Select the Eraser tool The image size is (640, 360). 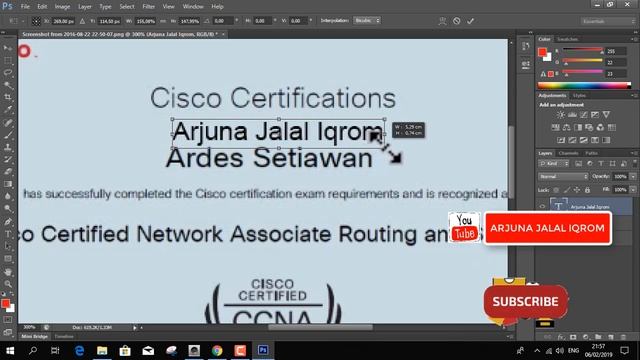point(8,171)
